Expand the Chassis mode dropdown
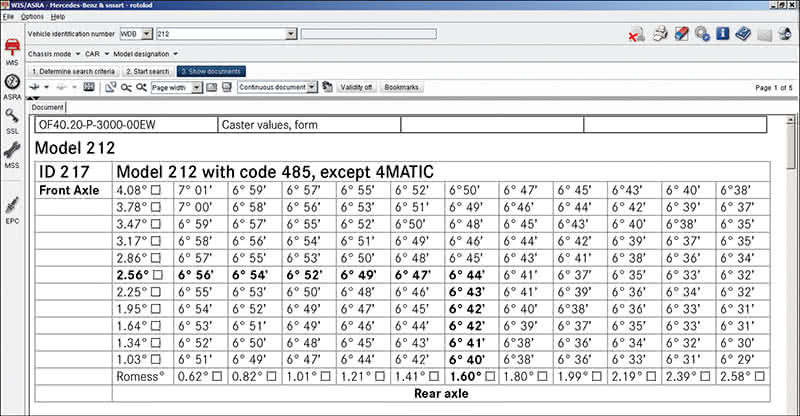The width and height of the screenshot is (800, 416). click(78, 54)
